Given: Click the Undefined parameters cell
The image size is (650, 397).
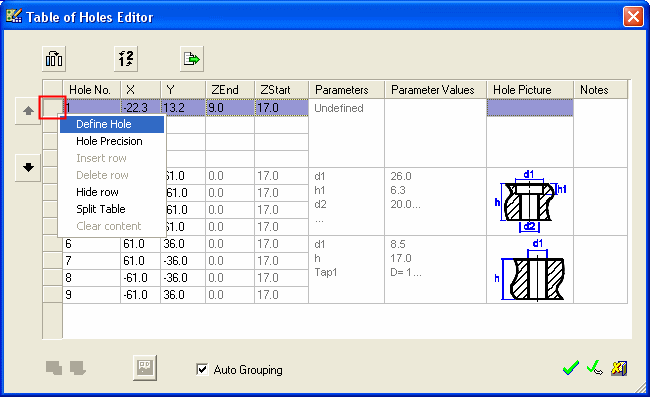Looking at the screenshot, I should point(347,133).
